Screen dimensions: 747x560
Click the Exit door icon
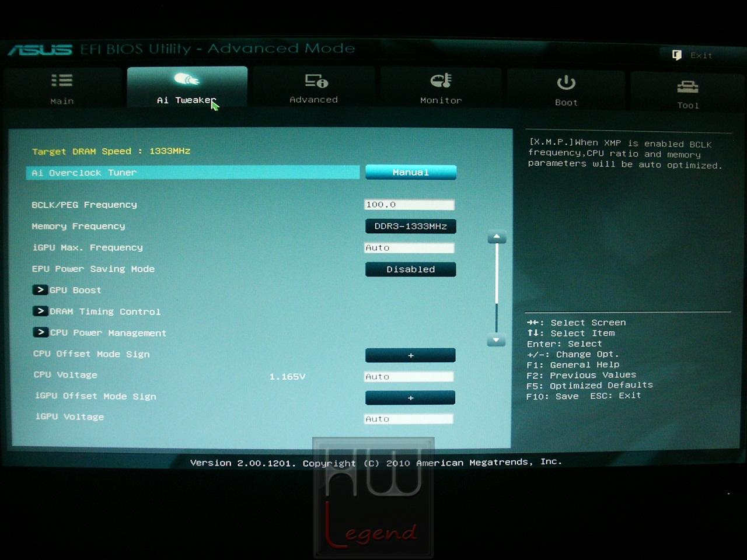[677, 55]
